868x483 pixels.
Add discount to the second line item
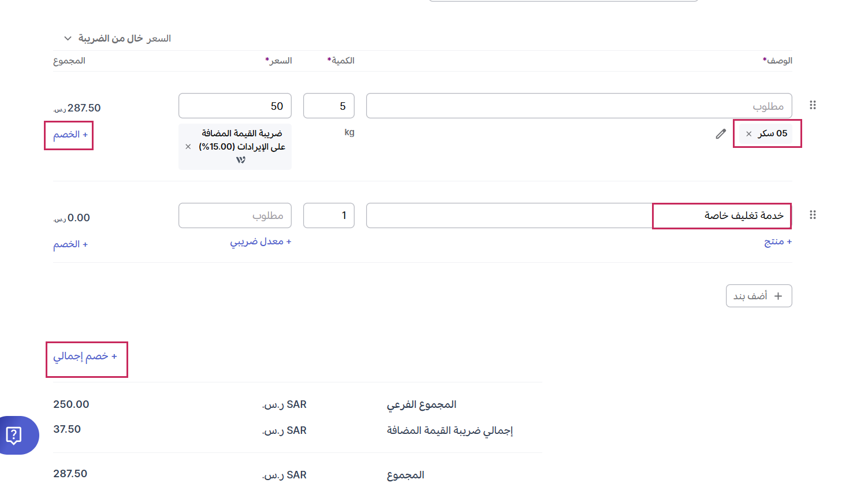pyautogui.click(x=70, y=244)
